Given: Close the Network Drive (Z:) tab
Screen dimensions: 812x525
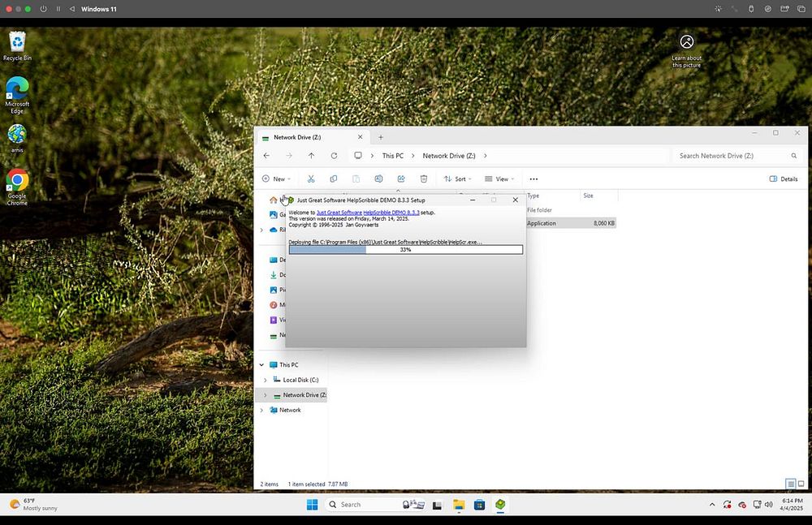Looking at the screenshot, I should coord(360,137).
